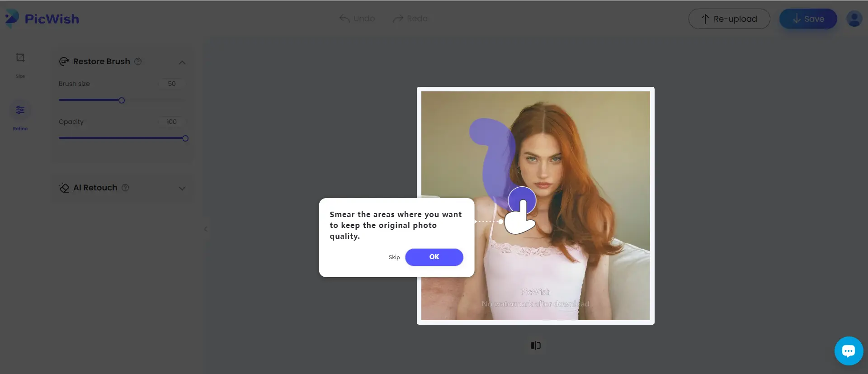Collapse the Restore Brush section

182,62
